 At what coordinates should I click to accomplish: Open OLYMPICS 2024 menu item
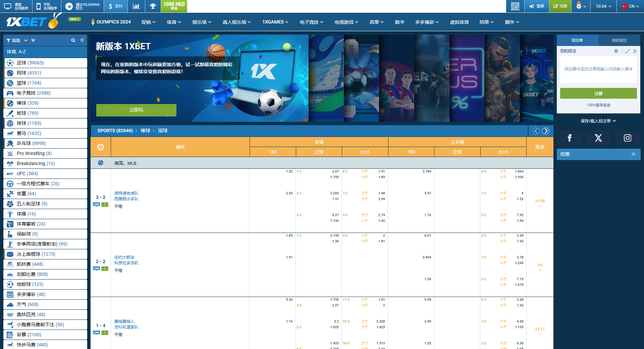(x=111, y=22)
